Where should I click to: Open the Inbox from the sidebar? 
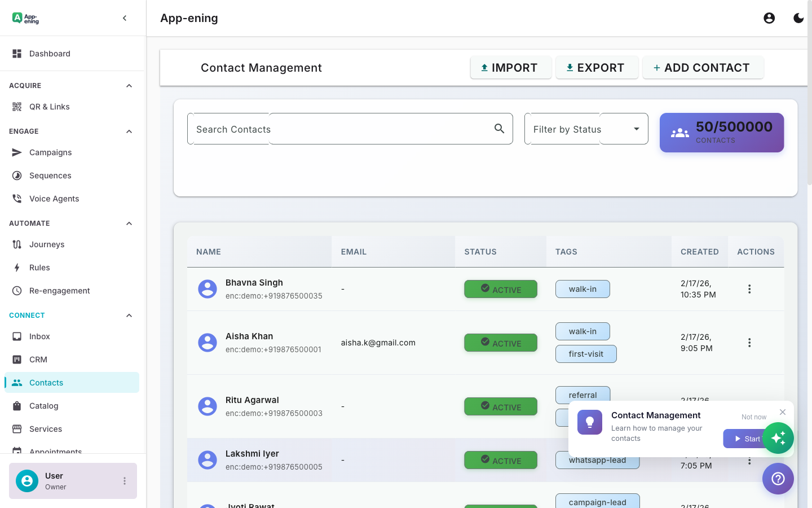[39, 336]
